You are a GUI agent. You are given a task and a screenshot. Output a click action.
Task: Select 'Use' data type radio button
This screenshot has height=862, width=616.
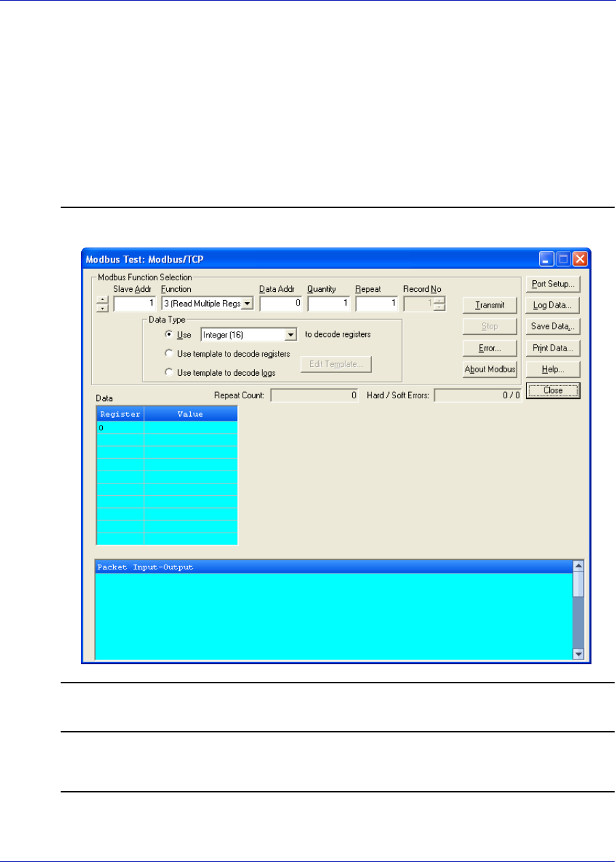169,334
